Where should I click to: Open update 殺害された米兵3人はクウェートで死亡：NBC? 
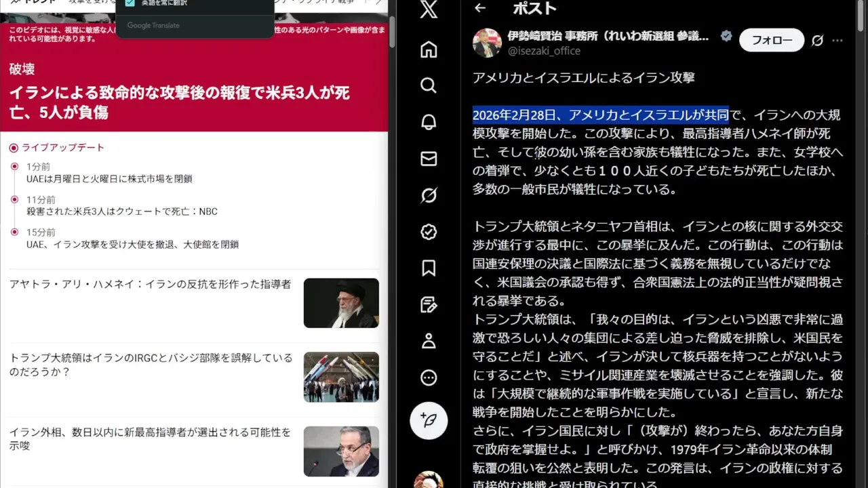coord(122,211)
